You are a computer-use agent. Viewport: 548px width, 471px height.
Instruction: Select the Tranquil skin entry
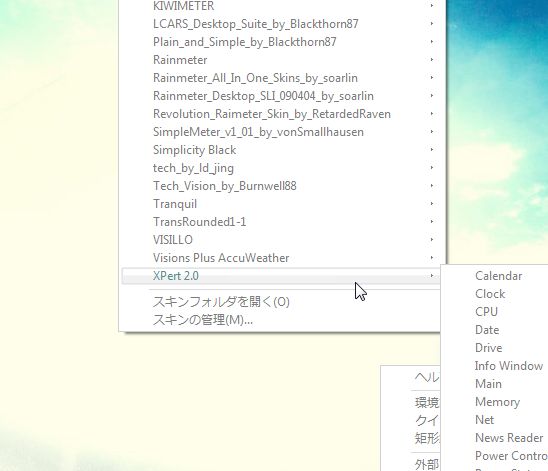tap(282, 204)
